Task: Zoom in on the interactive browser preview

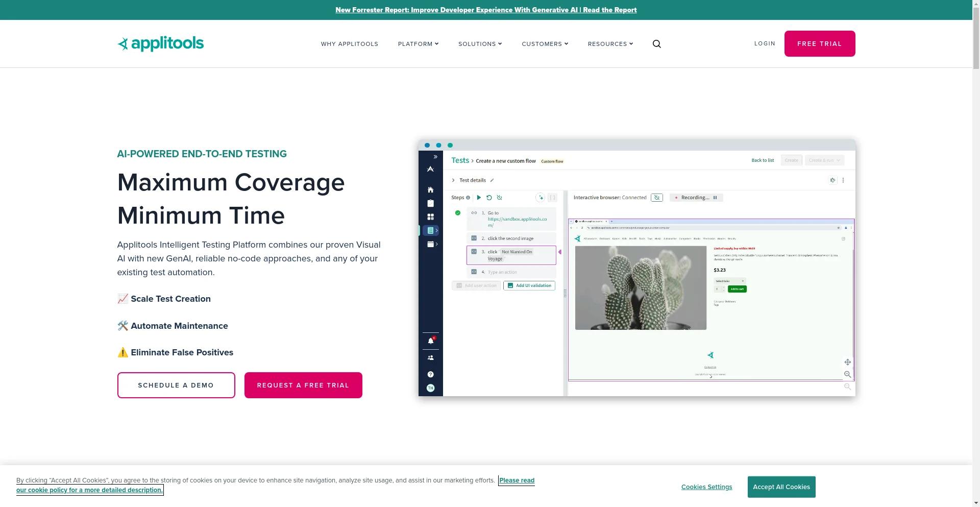Action: (x=847, y=375)
